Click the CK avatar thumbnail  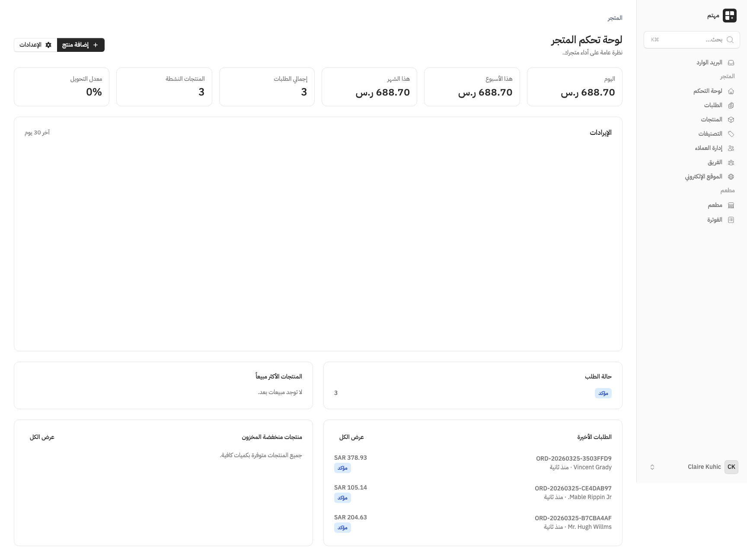[731, 467]
